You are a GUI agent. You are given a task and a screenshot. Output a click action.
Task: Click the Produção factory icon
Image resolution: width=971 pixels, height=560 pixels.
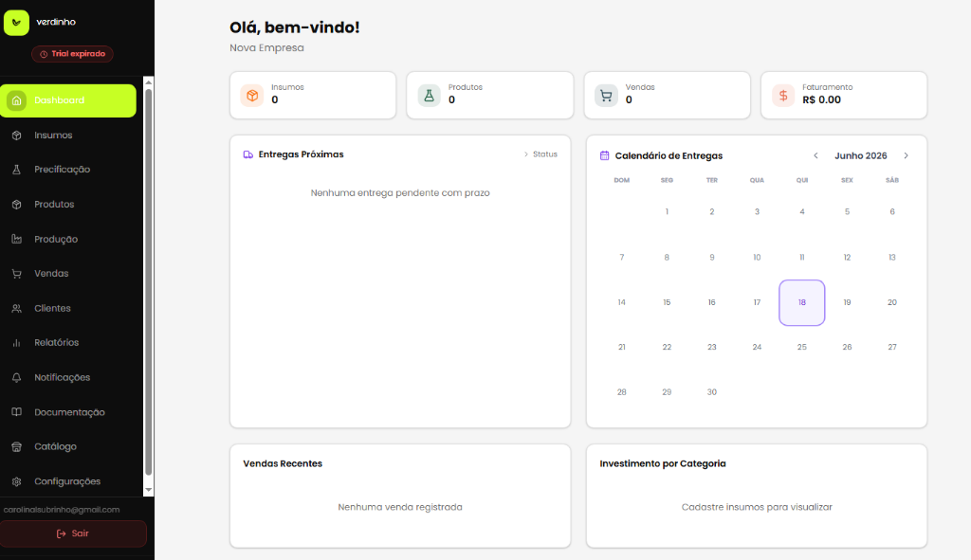pyautogui.click(x=17, y=239)
